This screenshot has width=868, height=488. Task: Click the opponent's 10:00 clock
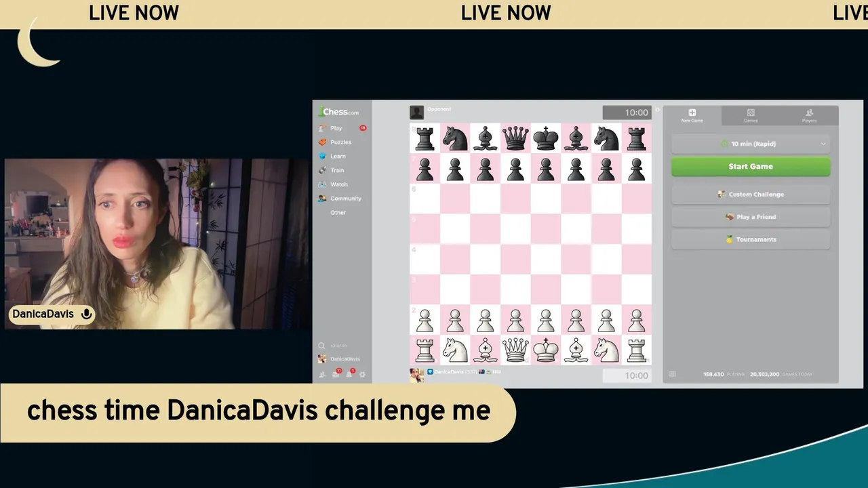click(627, 113)
